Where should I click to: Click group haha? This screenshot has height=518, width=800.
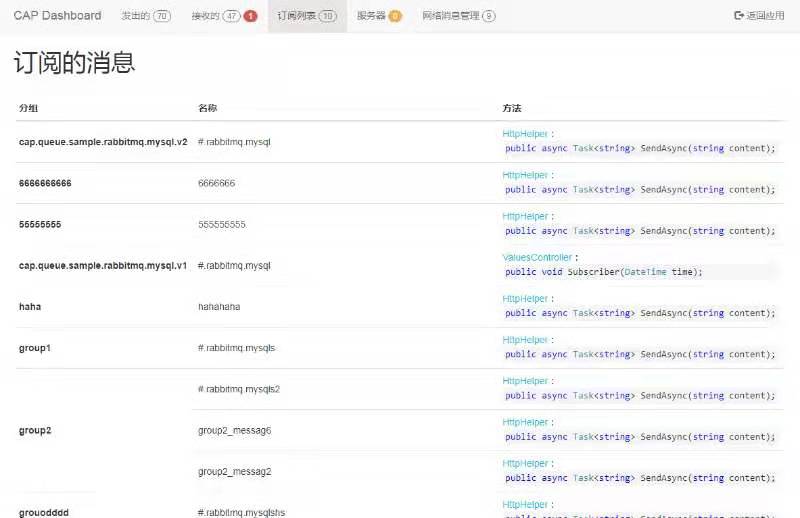click(x=30, y=307)
